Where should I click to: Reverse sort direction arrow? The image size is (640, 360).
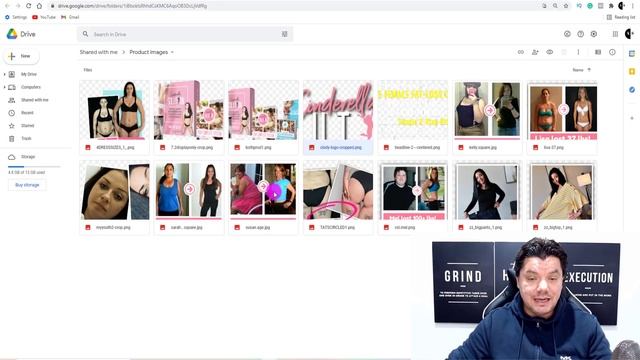pos(589,70)
